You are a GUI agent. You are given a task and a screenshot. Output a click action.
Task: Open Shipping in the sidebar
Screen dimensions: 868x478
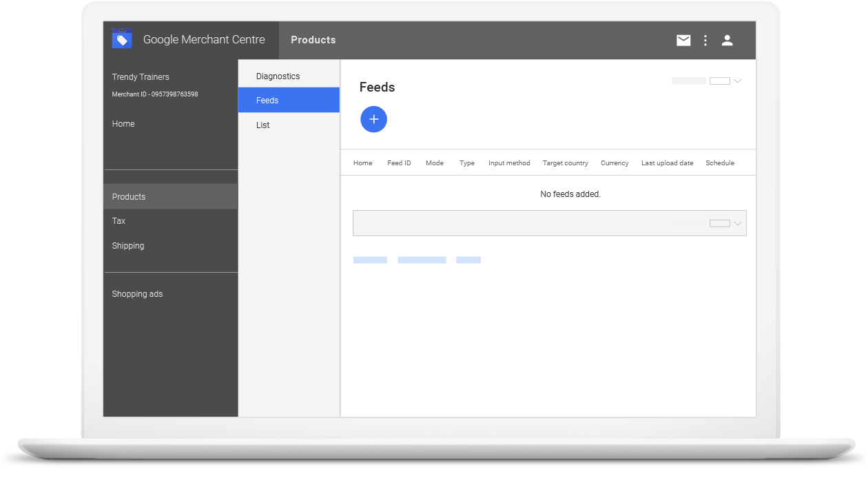click(128, 246)
